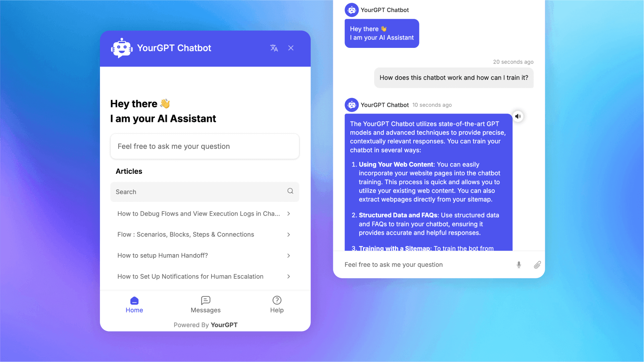Click the microphone icon in chat input
Viewport: 644px width, 362px height.
[x=519, y=264]
